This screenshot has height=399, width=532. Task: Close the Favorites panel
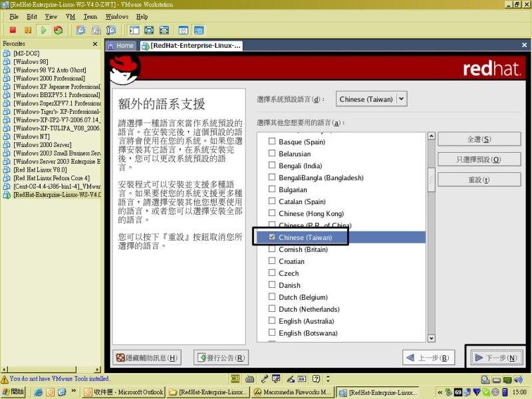click(x=95, y=44)
